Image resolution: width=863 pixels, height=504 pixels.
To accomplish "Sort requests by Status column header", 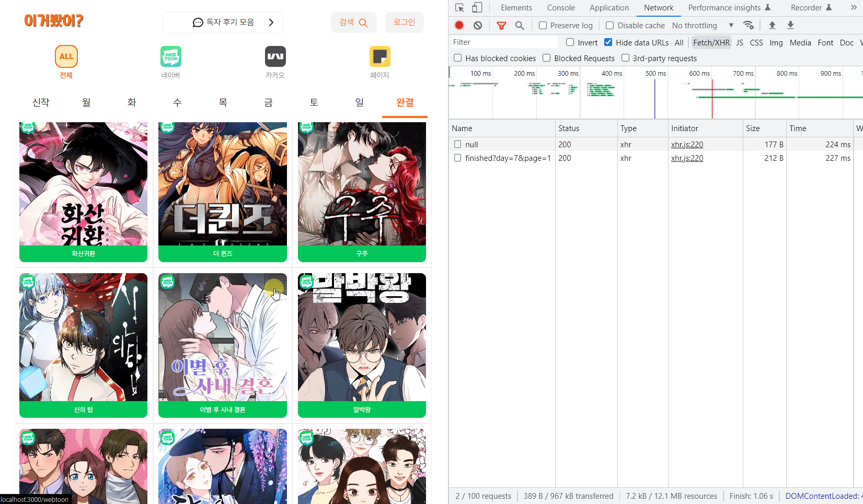I will tap(586, 128).
